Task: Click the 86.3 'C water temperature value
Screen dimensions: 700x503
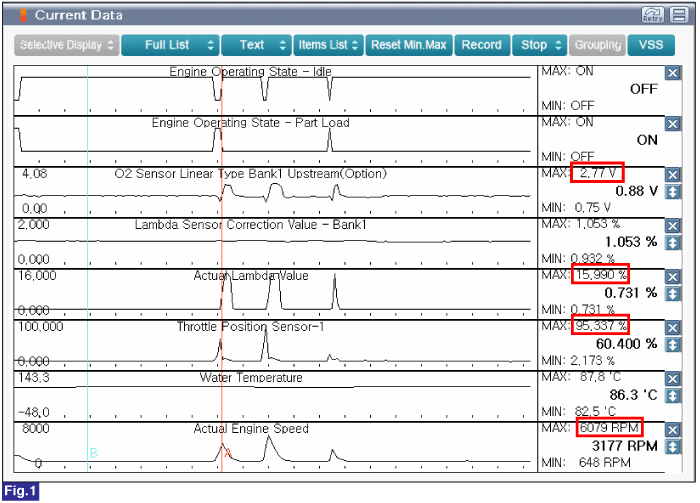Action: coord(633,395)
